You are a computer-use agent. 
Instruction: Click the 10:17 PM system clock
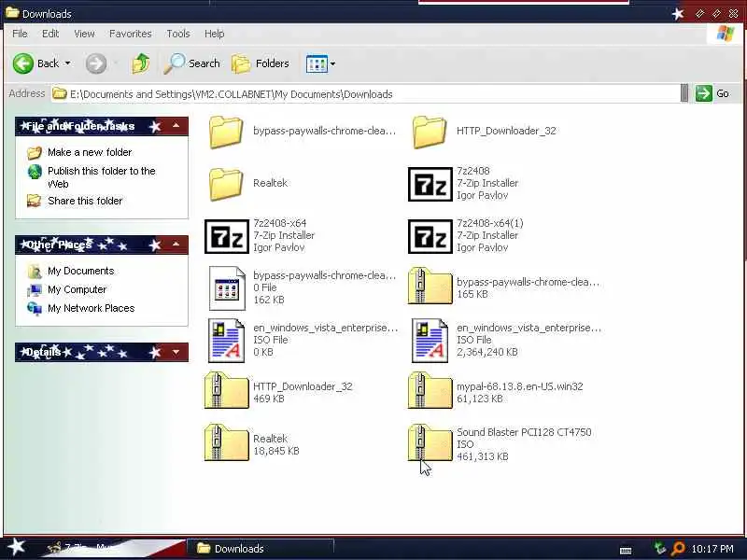click(712, 549)
